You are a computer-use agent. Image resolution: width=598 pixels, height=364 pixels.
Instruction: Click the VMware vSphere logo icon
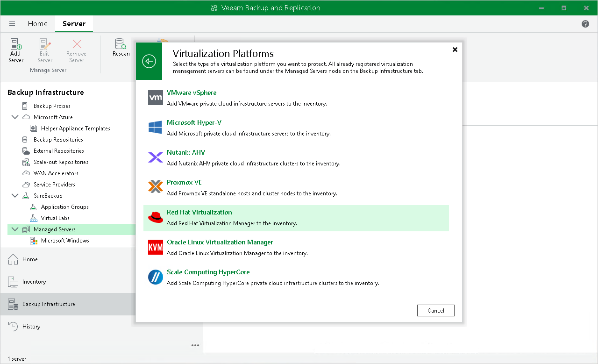point(156,98)
